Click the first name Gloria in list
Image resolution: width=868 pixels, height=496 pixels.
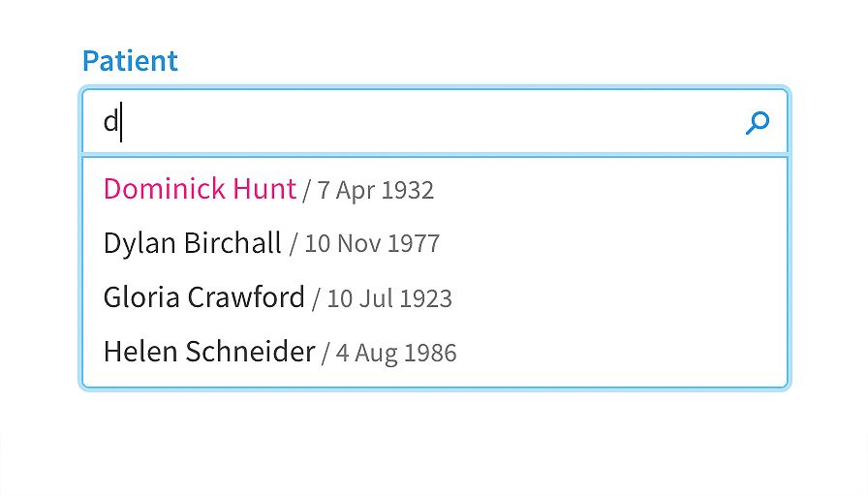[x=141, y=296]
